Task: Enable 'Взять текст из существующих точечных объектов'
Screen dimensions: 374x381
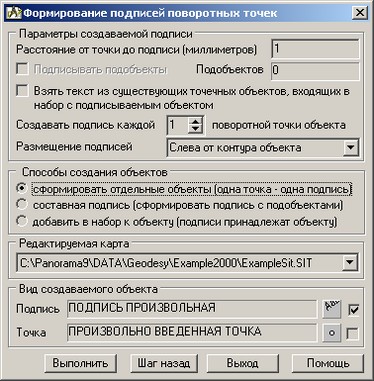Action: (22, 91)
